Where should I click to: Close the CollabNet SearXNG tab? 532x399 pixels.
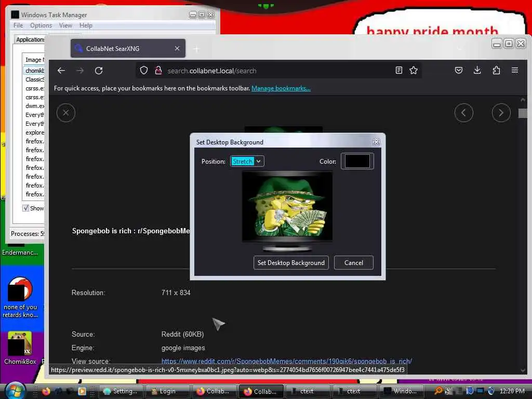pos(177,48)
